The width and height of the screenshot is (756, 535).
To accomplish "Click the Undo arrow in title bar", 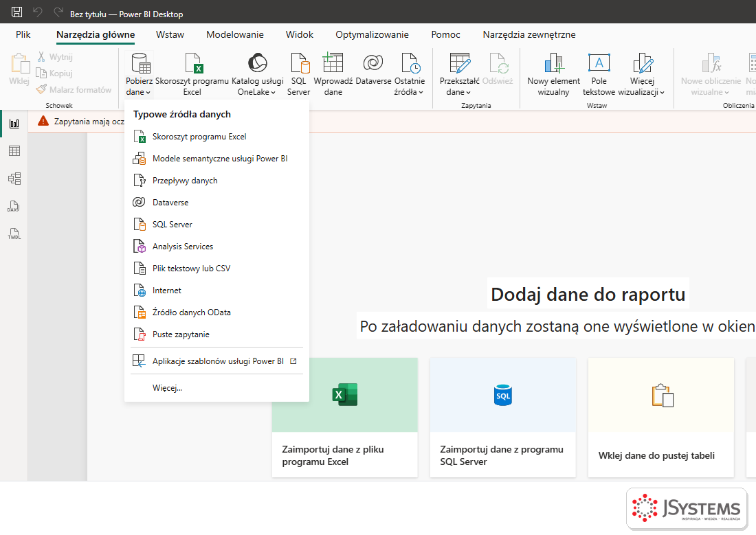I will coord(38,12).
